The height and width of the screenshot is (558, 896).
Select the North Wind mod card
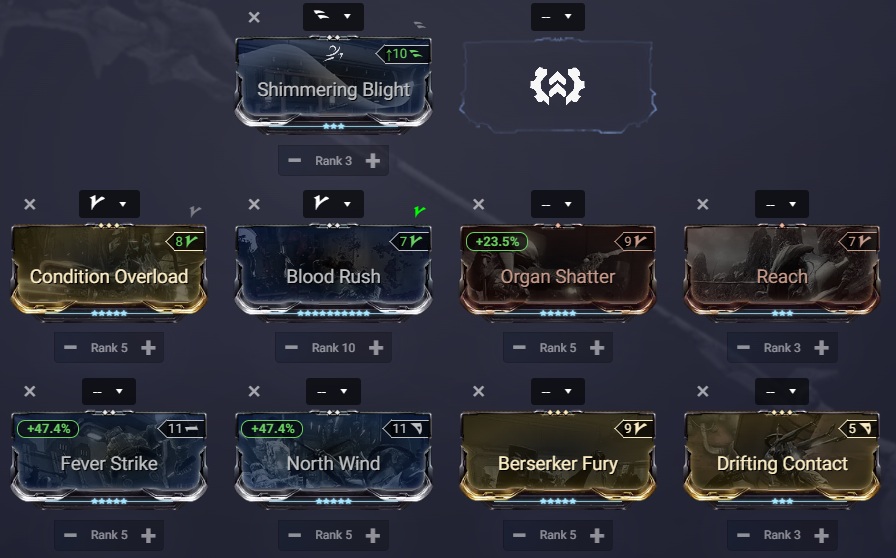[x=333, y=459]
